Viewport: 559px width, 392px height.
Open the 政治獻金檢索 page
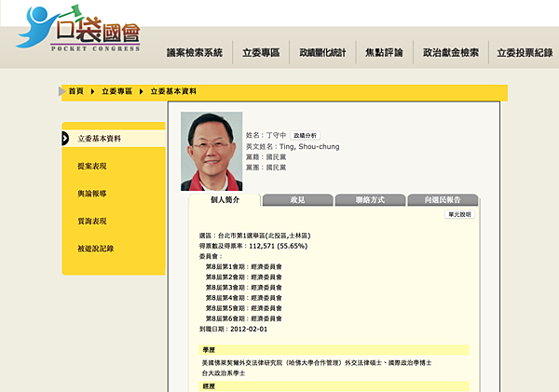451,53
